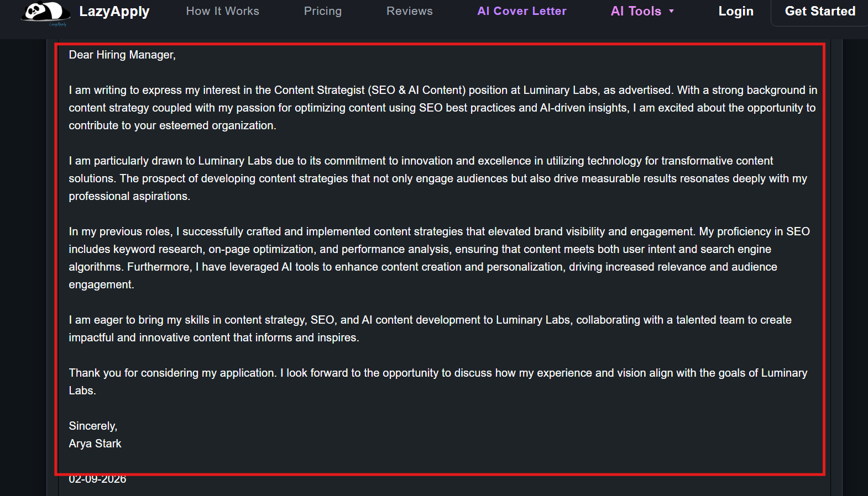The image size is (868, 496).
Task: Click the date 02-09-2026 below the letter
Action: pyautogui.click(x=97, y=479)
